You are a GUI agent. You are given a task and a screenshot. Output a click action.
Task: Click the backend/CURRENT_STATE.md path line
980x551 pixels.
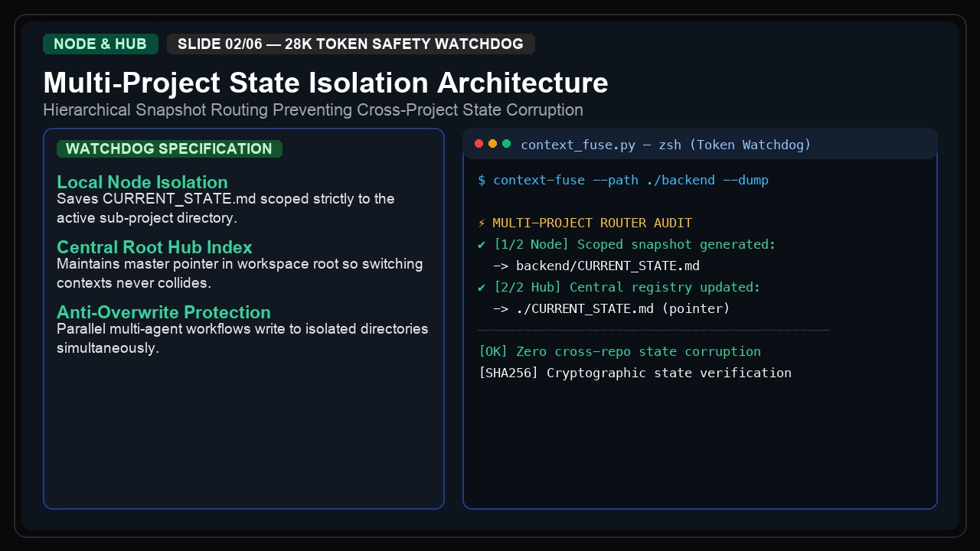pos(596,266)
